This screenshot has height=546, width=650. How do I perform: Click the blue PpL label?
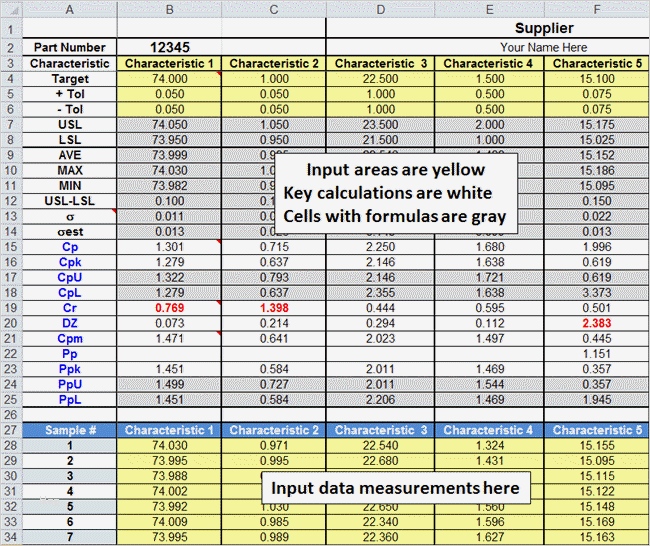[x=70, y=400]
